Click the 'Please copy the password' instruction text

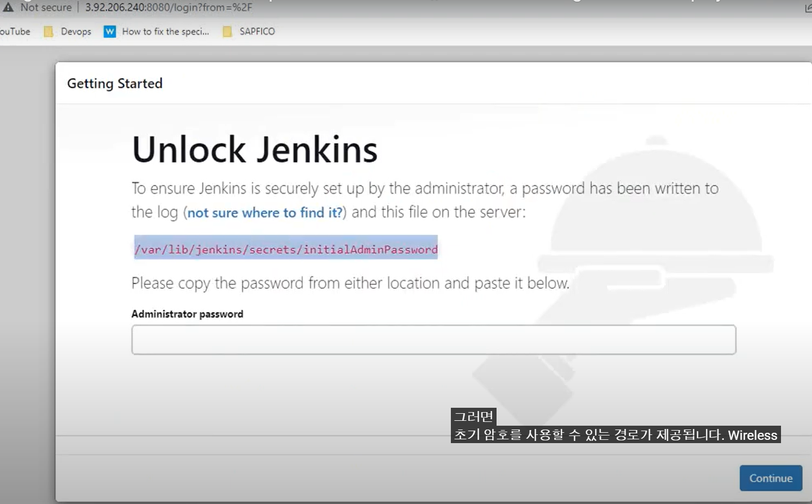click(350, 283)
